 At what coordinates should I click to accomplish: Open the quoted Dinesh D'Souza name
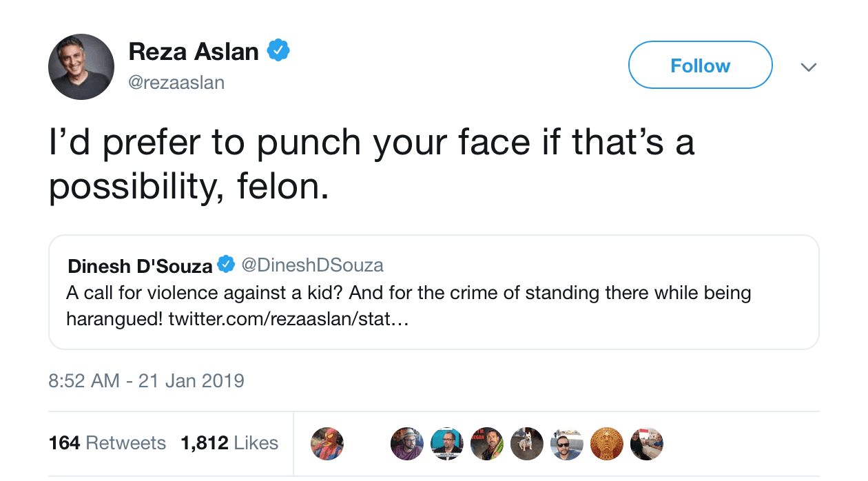[140, 265]
